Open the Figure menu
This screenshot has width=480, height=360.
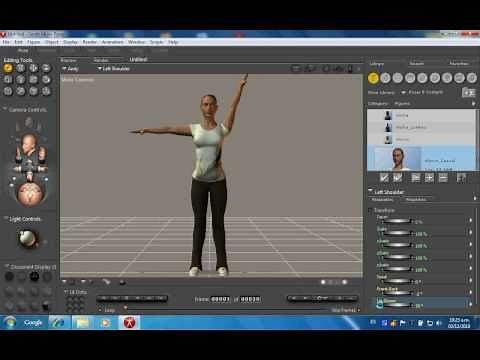point(33,42)
